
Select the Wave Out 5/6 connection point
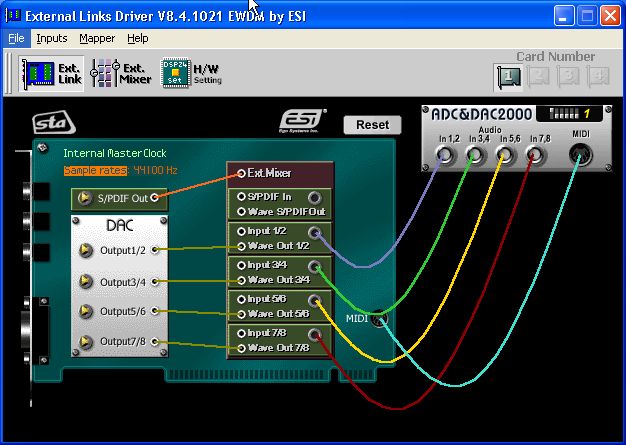pyautogui.click(x=241, y=314)
